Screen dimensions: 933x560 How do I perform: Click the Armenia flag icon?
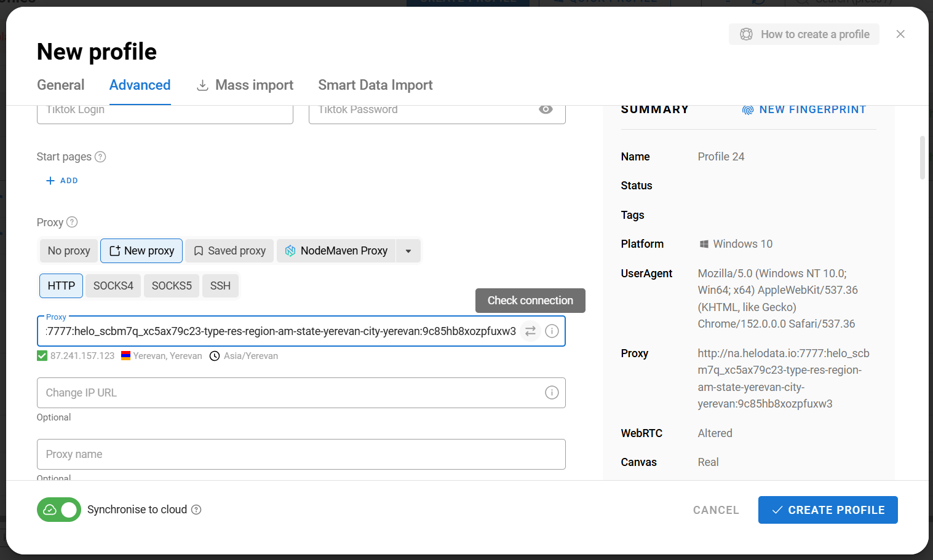[x=125, y=355]
